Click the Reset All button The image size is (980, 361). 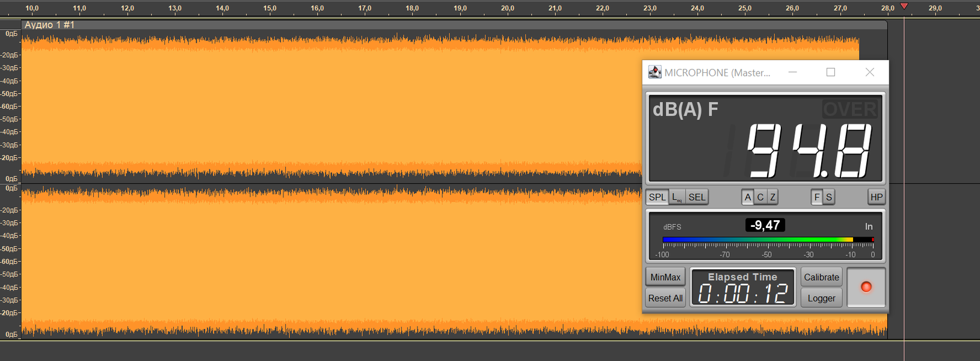point(665,298)
